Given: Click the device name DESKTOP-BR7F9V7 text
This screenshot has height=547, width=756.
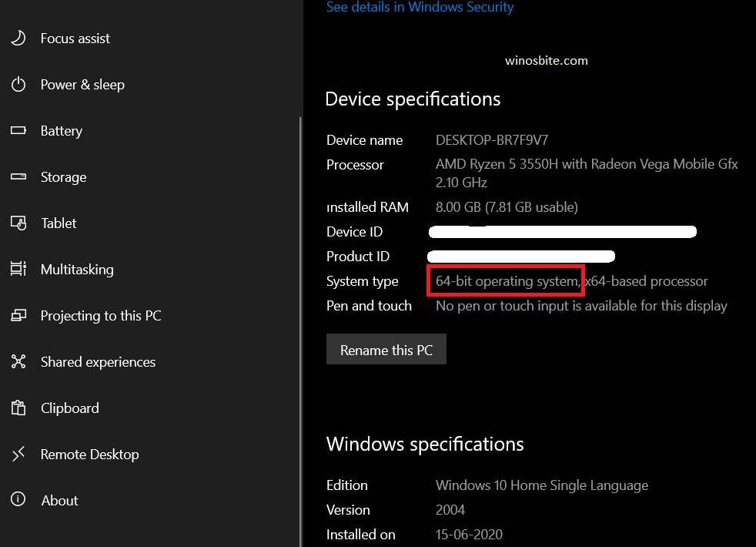Looking at the screenshot, I should click(x=492, y=140).
